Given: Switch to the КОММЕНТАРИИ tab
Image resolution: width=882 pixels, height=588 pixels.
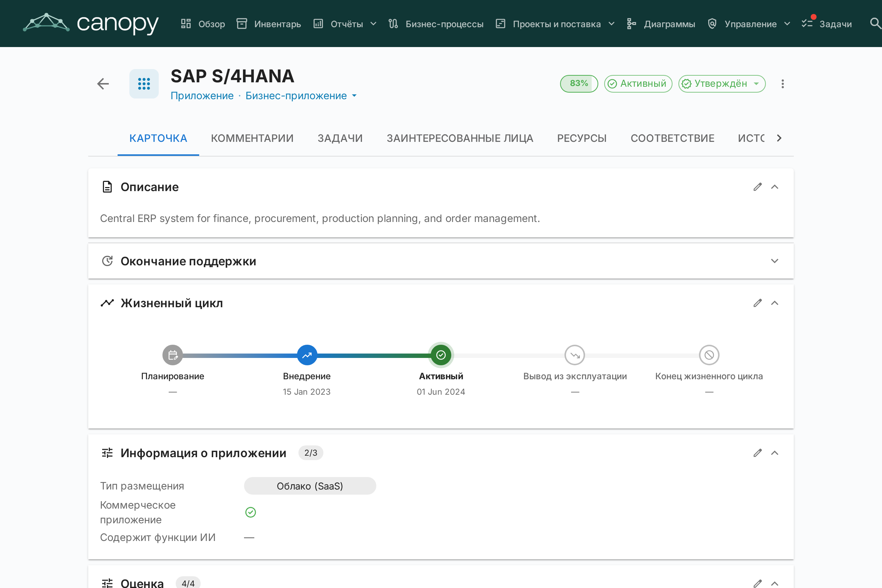Looking at the screenshot, I should click(252, 139).
